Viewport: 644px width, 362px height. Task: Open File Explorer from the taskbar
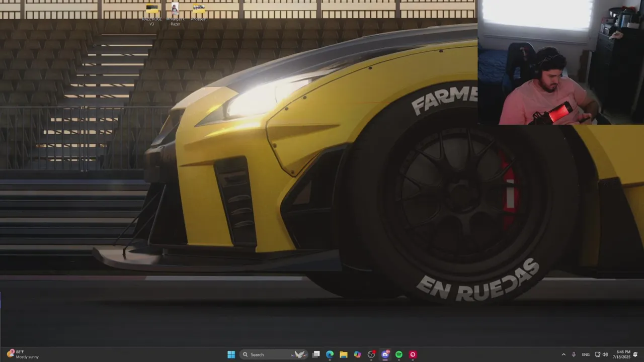click(x=343, y=354)
